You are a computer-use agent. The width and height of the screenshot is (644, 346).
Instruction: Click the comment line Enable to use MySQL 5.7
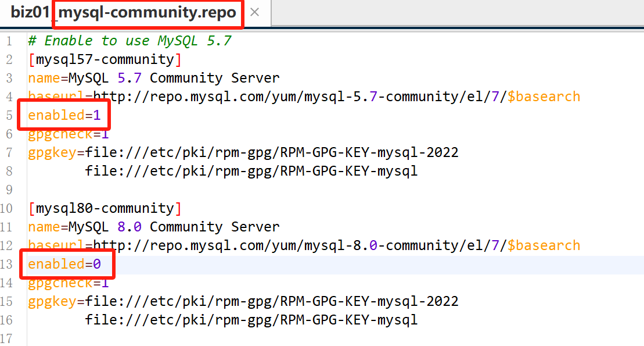pos(129,41)
